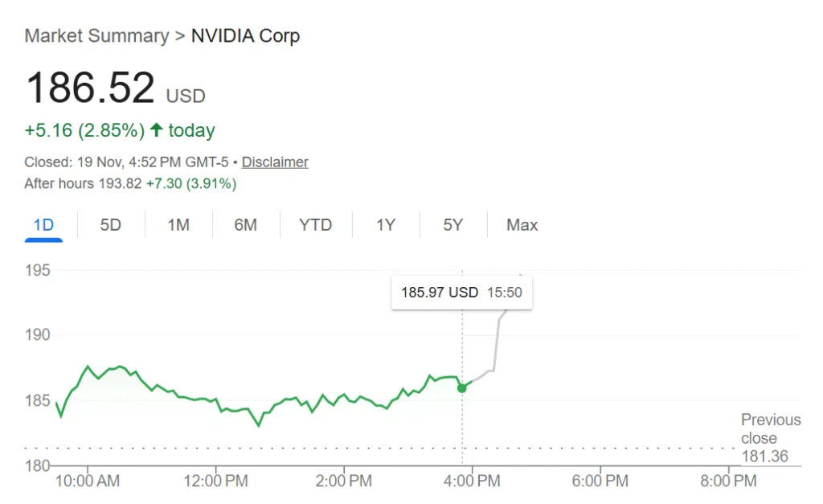Click the Previous close 181.36 label
Screen dimensions: 823x504
[x=770, y=437]
